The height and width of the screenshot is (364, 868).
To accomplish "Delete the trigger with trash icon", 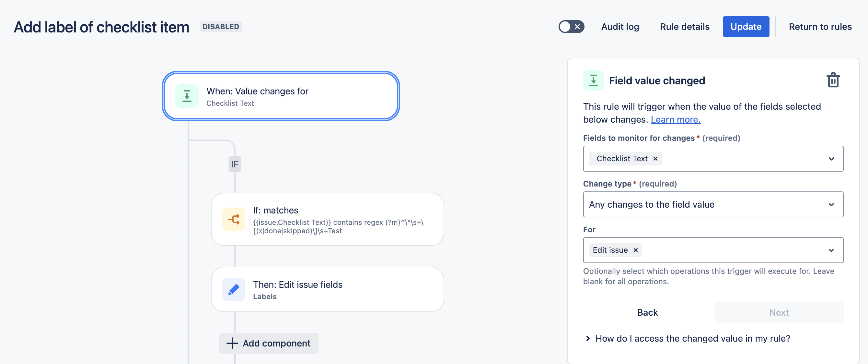I will pyautogui.click(x=833, y=80).
